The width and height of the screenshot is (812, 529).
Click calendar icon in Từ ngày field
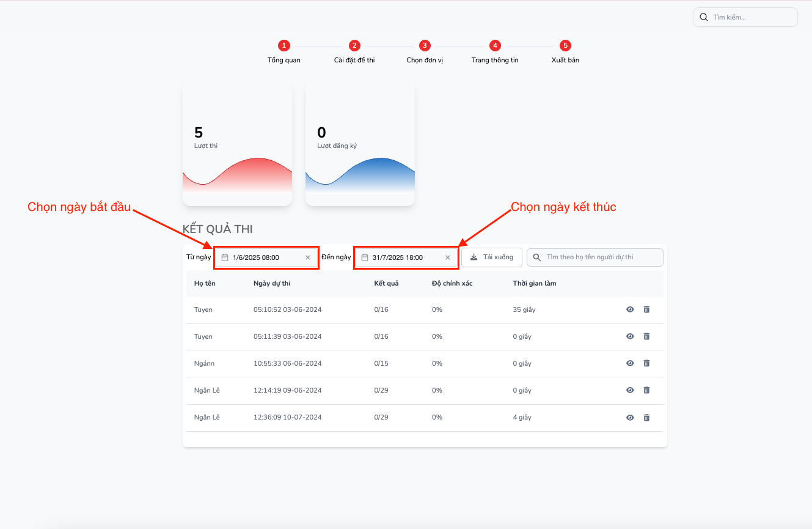tap(225, 257)
